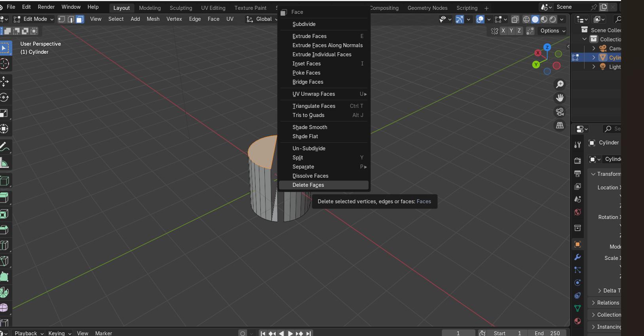Toggle X-Ray display
Screen dimensions: 644x336
point(515,19)
